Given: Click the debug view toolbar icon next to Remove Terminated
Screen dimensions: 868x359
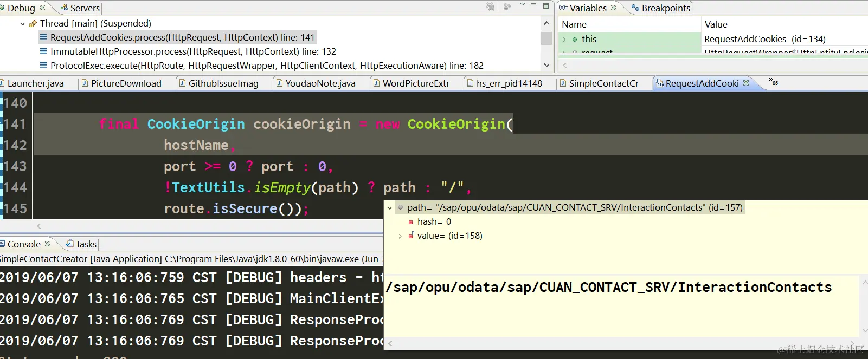Looking at the screenshot, I should point(507,7).
